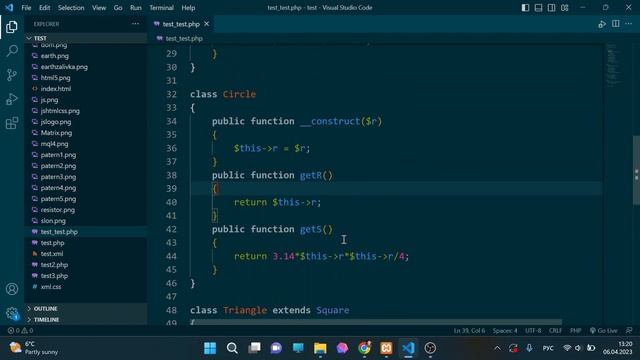Show hidden system tray icons chevron
The image size is (640, 360).
click(x=497, y=348)
